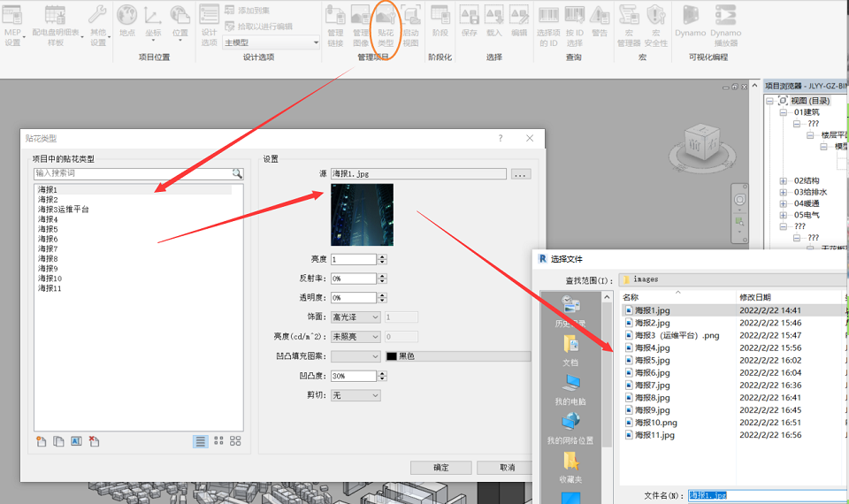Click the Dynamo icon in the ribbon
Image resolution: width=849 pixels, height=504 pixels.
pos(690,23)
